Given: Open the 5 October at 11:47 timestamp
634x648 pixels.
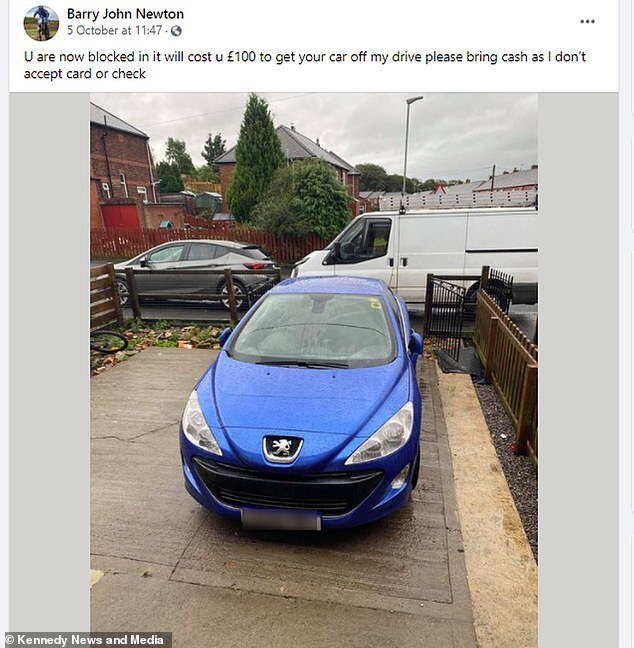Looking at the screenshot, I should (x=114, y=31).
